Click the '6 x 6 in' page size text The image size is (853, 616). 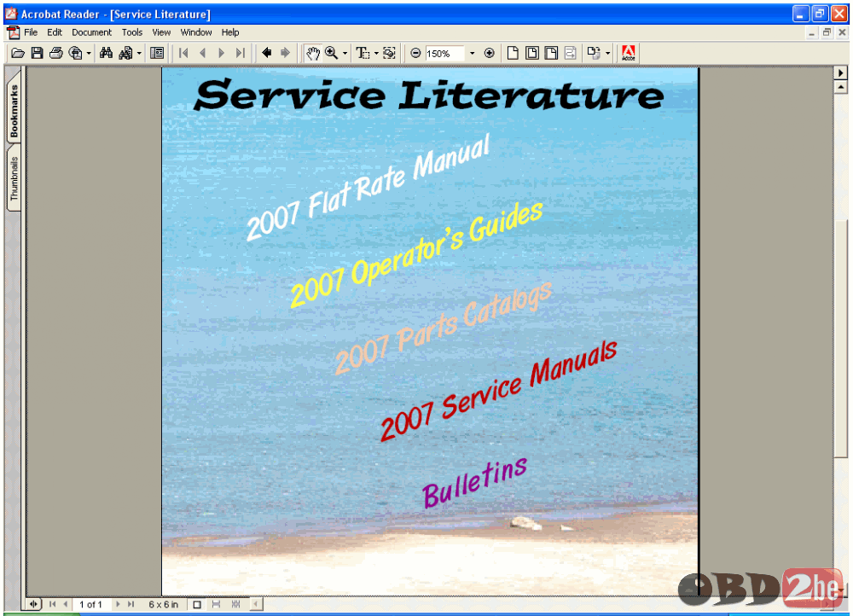click(163, 605)
